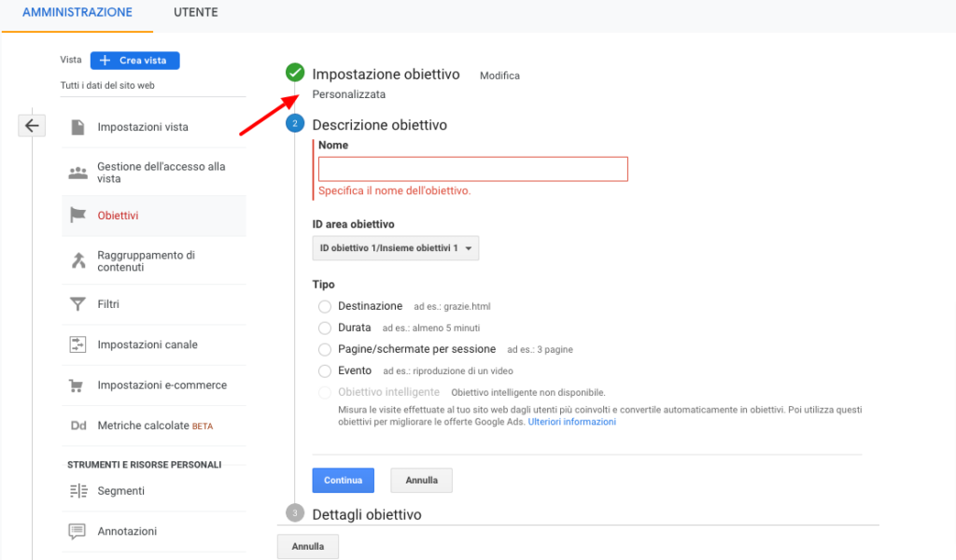Click the Impostazioni canale arrows icon
The image size is (956, 560).
[77, 344]
